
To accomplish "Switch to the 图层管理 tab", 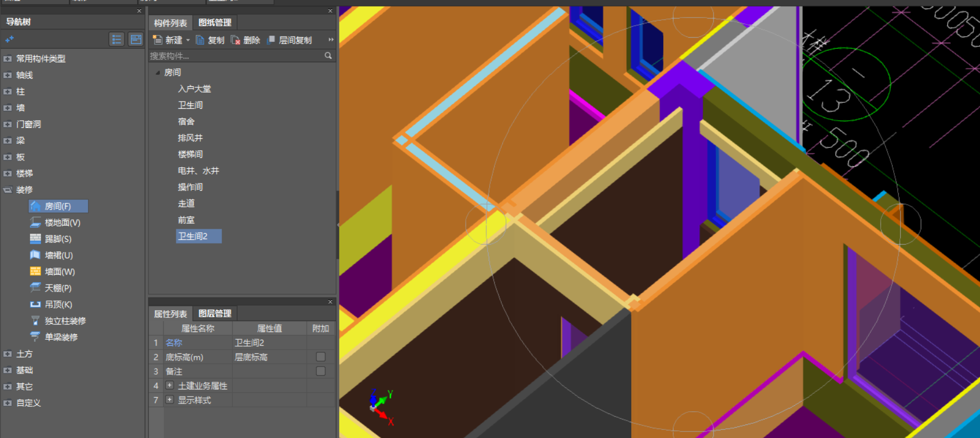I will [215, 314].
